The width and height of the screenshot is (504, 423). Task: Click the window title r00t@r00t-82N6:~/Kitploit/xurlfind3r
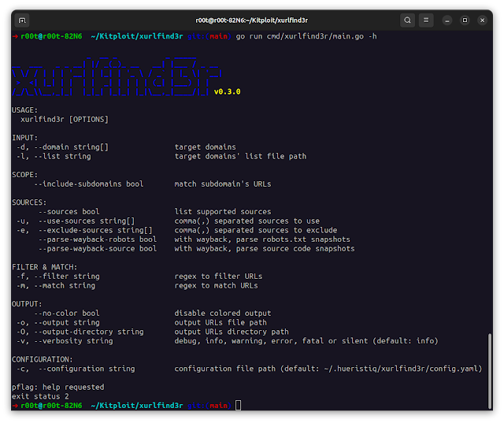[x=252, y=20]
